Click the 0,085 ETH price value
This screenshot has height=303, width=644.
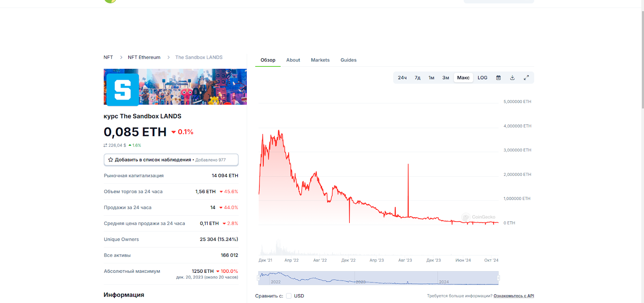(x=135, y=132)
